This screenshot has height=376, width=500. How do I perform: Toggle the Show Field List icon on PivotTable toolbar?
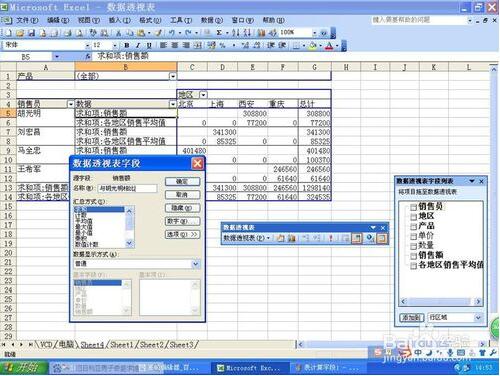pyautogui.click(x=382, y=238)
